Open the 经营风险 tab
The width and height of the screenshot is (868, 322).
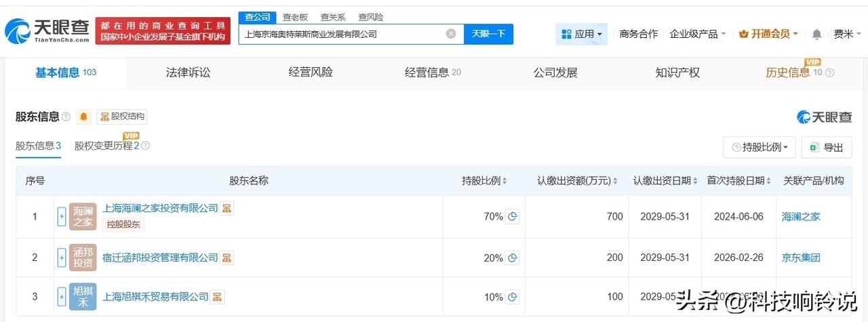pos(311,73)
